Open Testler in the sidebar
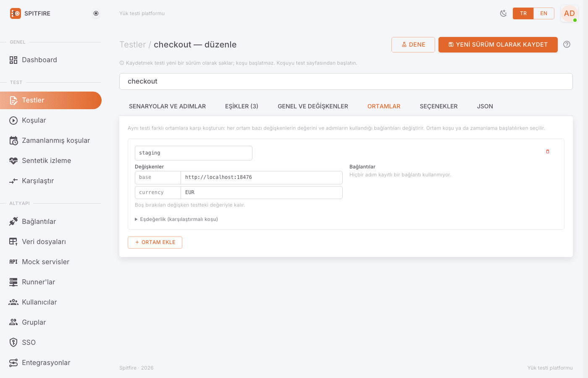The width and height of the screenshot is (588, 378). [50, 100]
